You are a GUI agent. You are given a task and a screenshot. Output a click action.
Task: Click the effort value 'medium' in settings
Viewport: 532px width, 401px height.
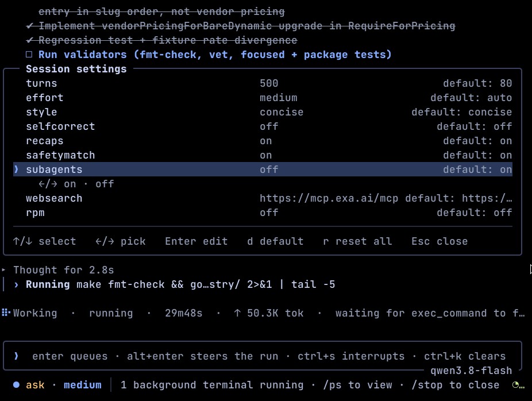[x=279, y=98]
